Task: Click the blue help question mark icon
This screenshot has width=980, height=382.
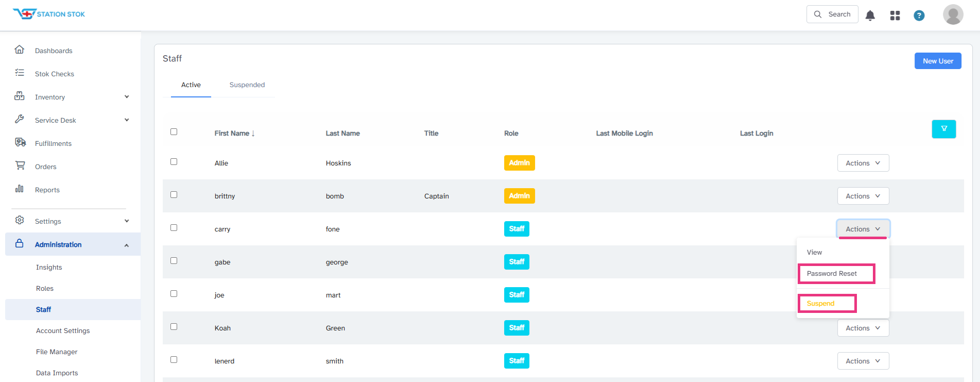Action: pyautogui.click(x=919, y=15)
